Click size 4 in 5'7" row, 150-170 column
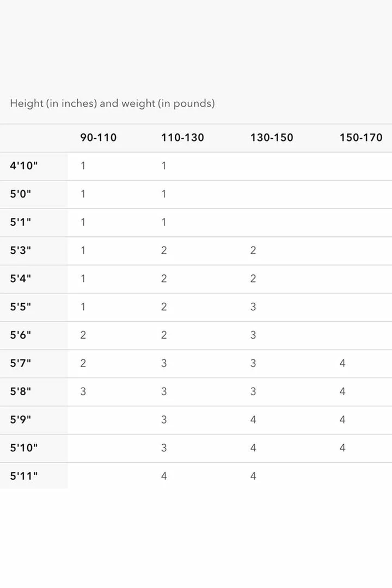392x588 pixels. click(342, 363)
